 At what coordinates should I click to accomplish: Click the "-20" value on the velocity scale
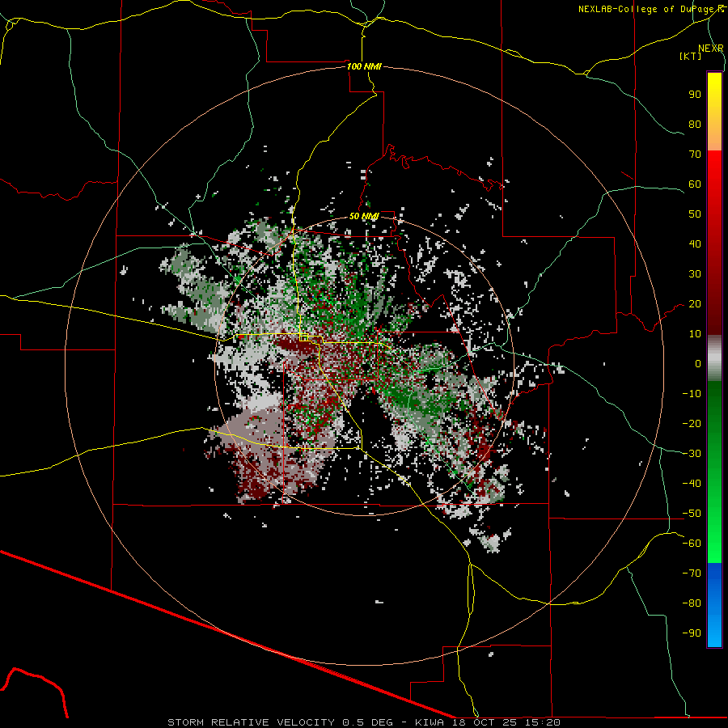tap(692, 424)
